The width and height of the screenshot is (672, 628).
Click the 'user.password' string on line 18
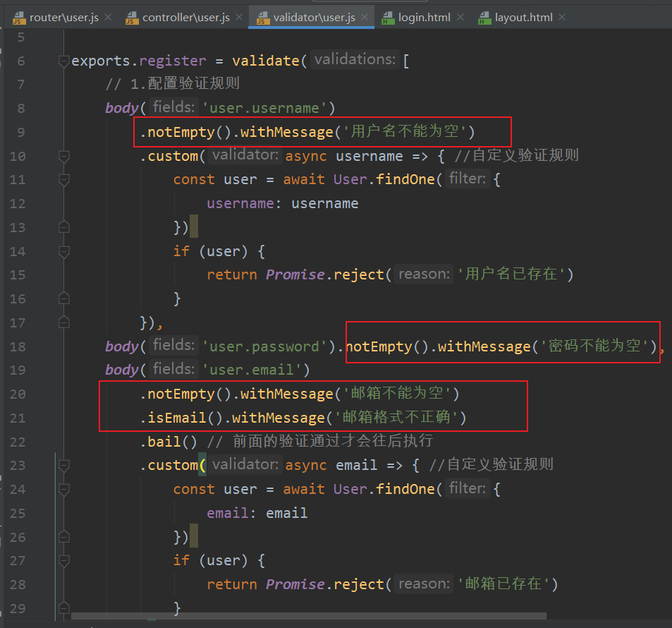[x=264, y=346]
